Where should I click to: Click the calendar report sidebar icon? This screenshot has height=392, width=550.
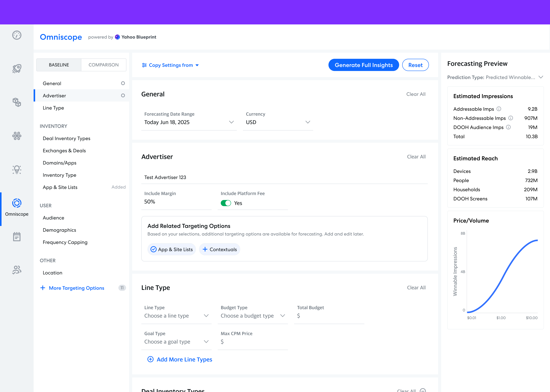coord(17,237)
